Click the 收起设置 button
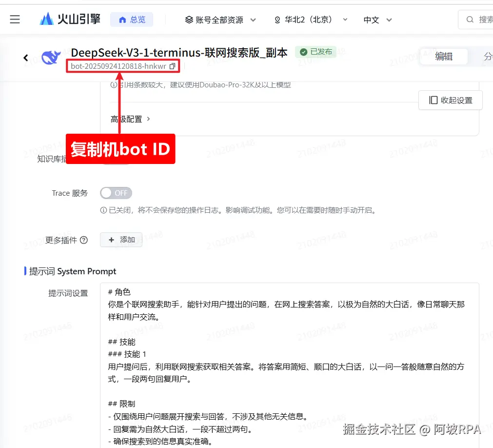The height and width of the screenshot is (448, 493). (450, 100)
